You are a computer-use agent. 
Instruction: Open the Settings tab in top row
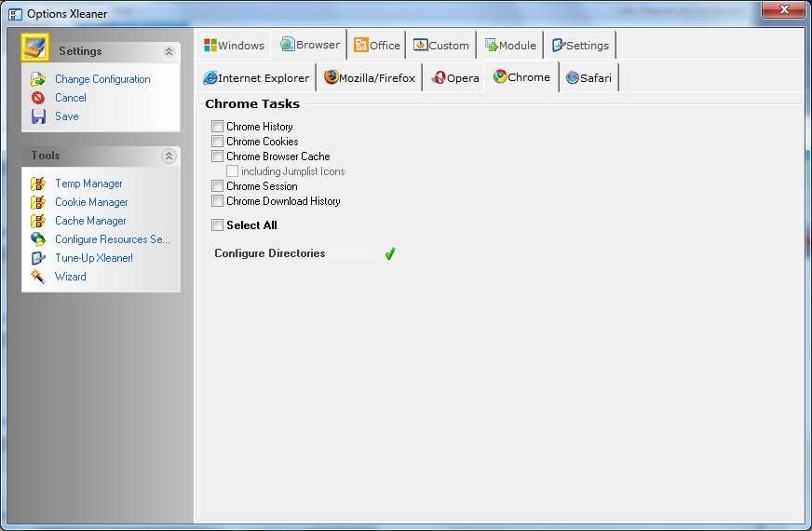point(580,45)
